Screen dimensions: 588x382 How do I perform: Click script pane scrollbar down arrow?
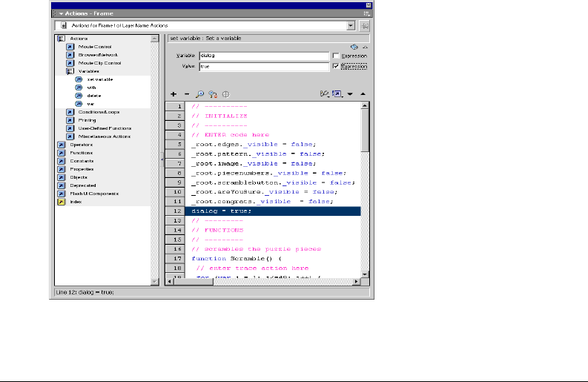[365, 274]
